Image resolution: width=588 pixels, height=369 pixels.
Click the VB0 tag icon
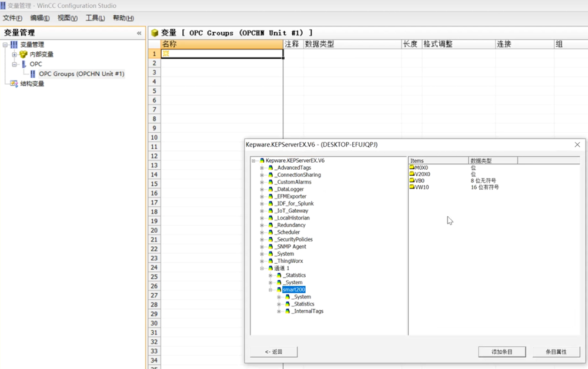(x=412, y=180)
